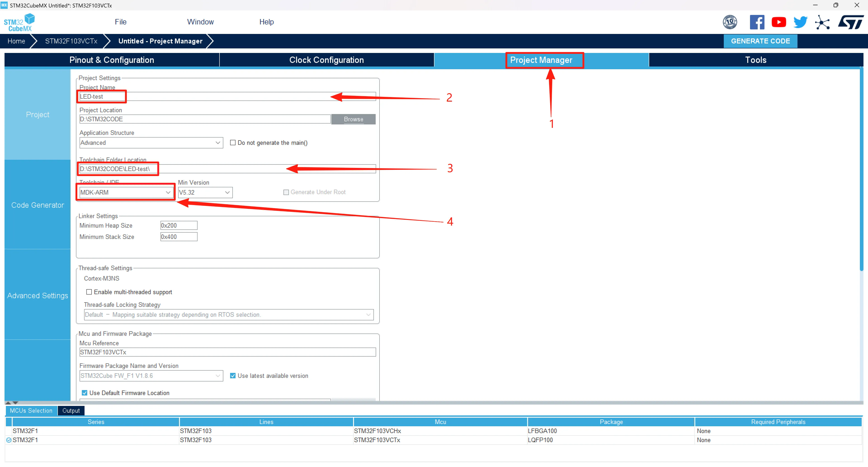Click the STM32CubeMX logo icon
Viewport: 868px width, 467px height.
[x=19, y=22]
